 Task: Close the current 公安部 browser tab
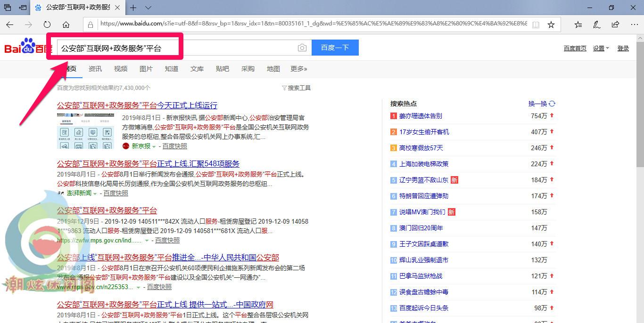[117, 8]
